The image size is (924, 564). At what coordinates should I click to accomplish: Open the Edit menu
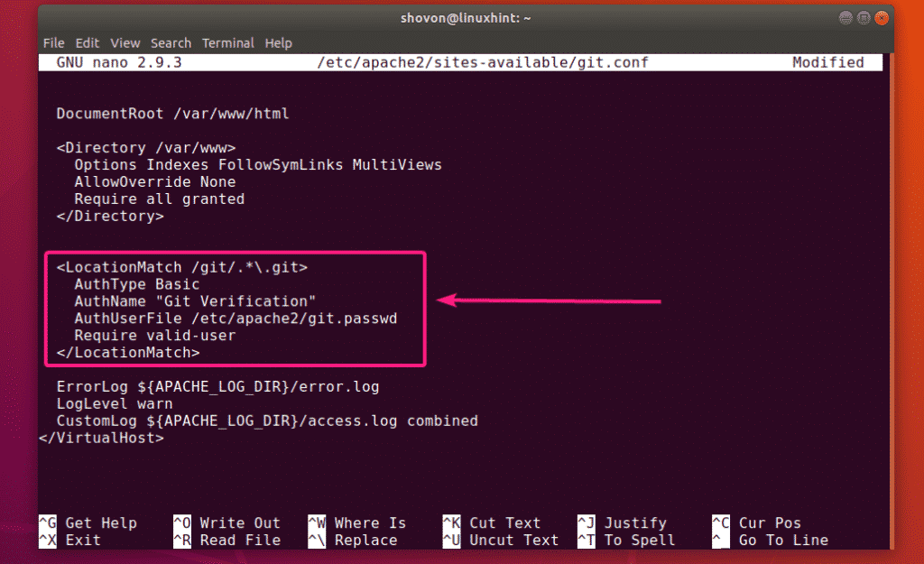88,43
